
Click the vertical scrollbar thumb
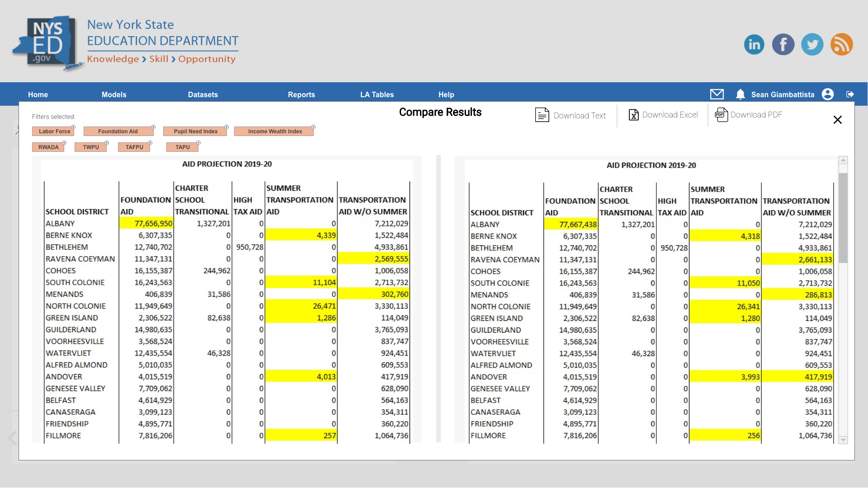(843, 217)
